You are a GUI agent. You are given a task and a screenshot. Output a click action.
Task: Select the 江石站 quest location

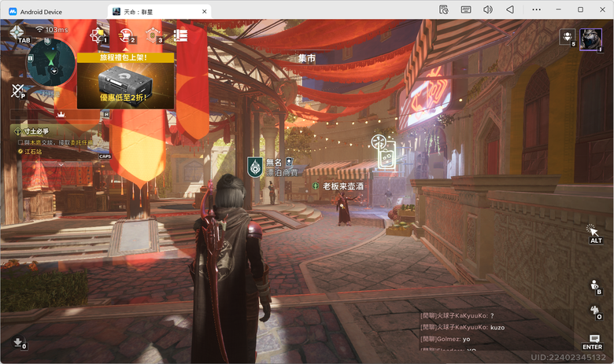tap(33, 151)
